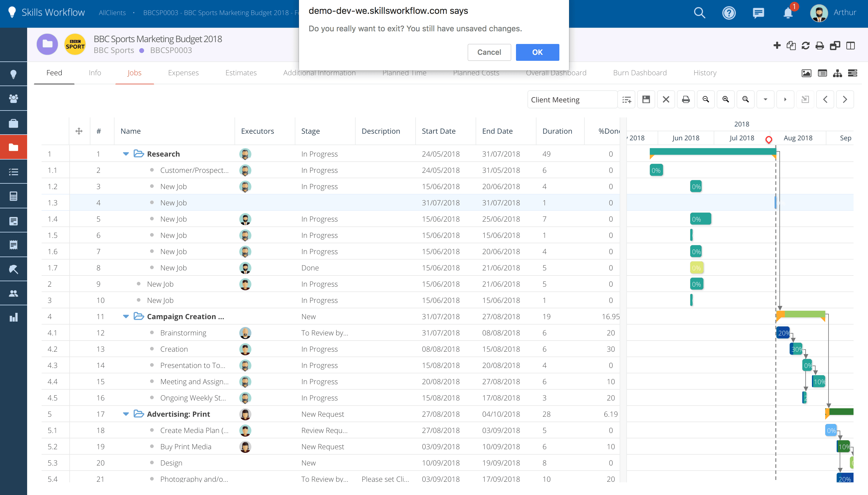
Task: Open the help question mark icon
Action: 729,13
